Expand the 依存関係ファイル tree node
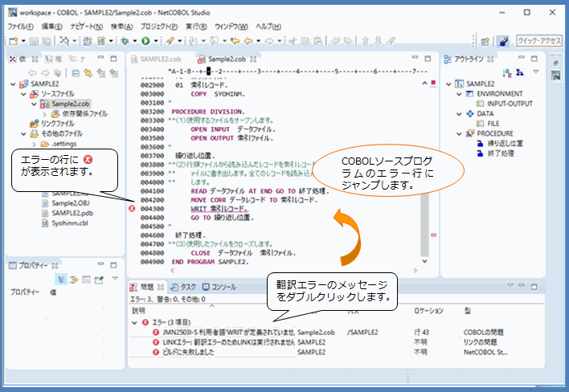Viewport: 569px width, 392px height. pyautogui.click(x=43, y=113)
